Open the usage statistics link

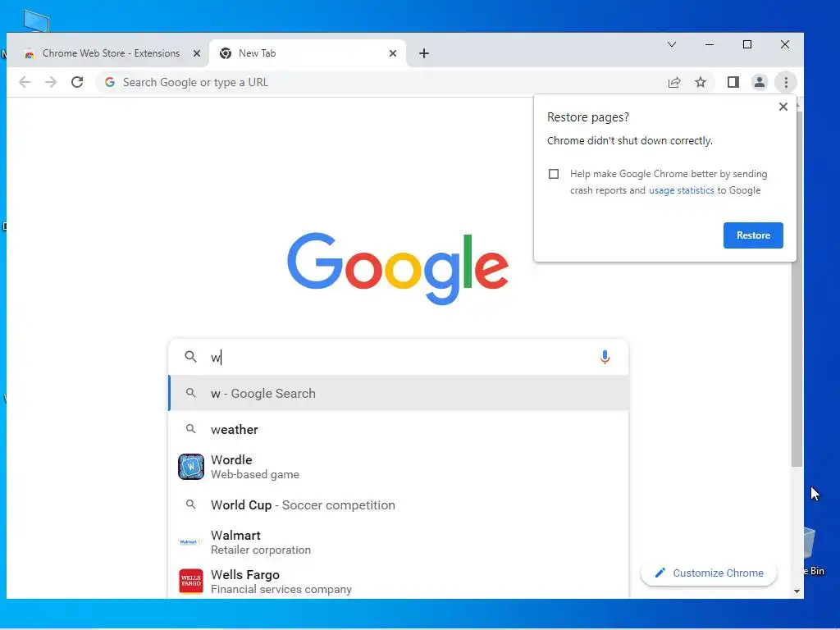[x=681, y=190]
